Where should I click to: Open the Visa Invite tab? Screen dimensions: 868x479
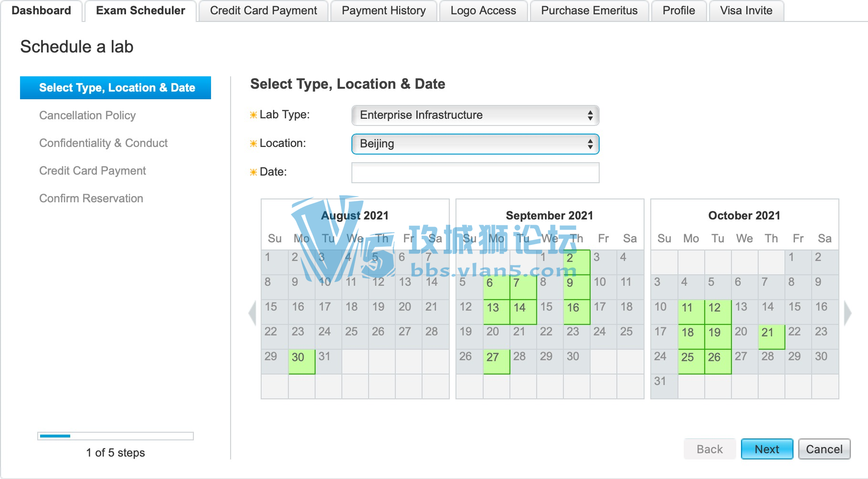point(746,10)
